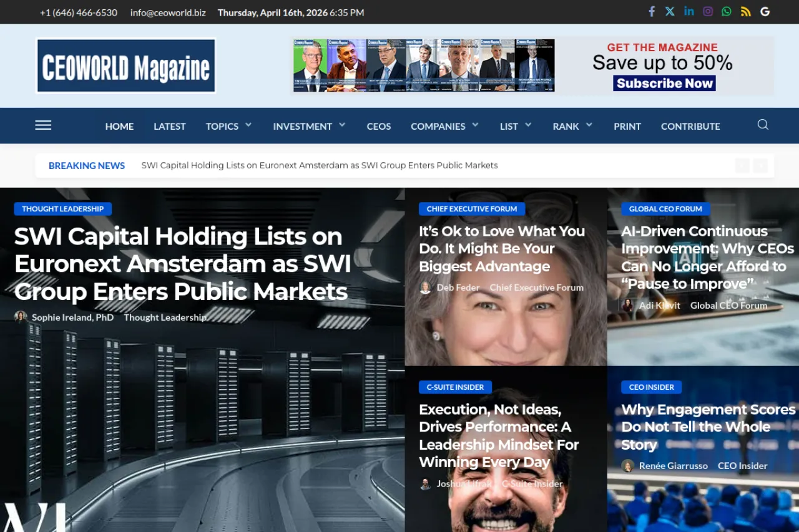The image size is (799, 532).
Task: Click the info@ceoworld.biz email link
Action: [x=168, y=12]
